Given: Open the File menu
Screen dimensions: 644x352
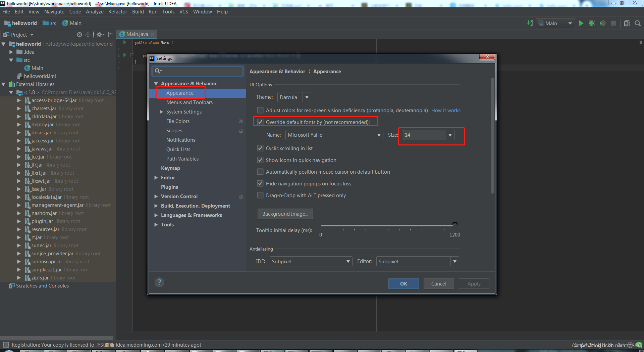Looking at the screenshot, I should click(6, 12).
